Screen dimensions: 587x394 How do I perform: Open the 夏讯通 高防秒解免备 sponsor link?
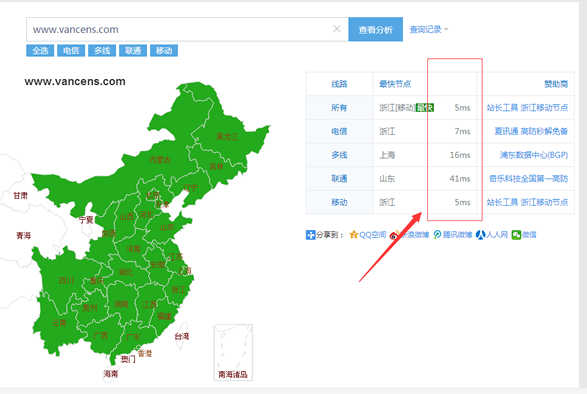point(531,131)
